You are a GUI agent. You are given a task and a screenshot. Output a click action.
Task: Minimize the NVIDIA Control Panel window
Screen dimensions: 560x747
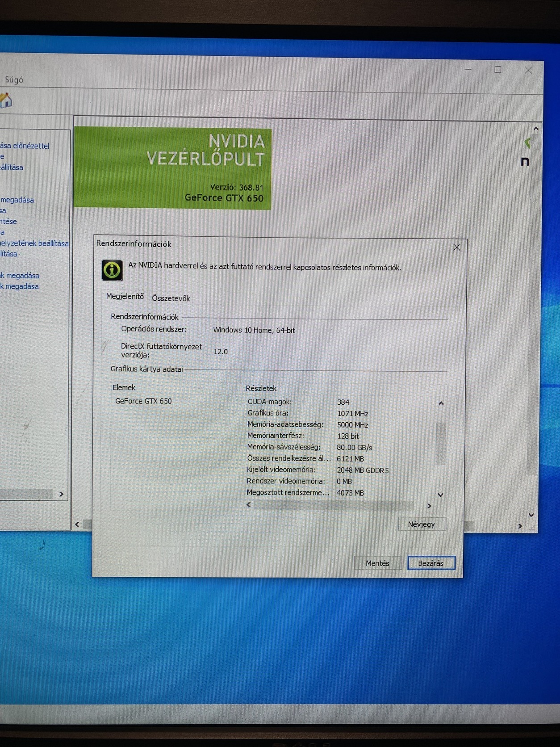click(468, 69)
